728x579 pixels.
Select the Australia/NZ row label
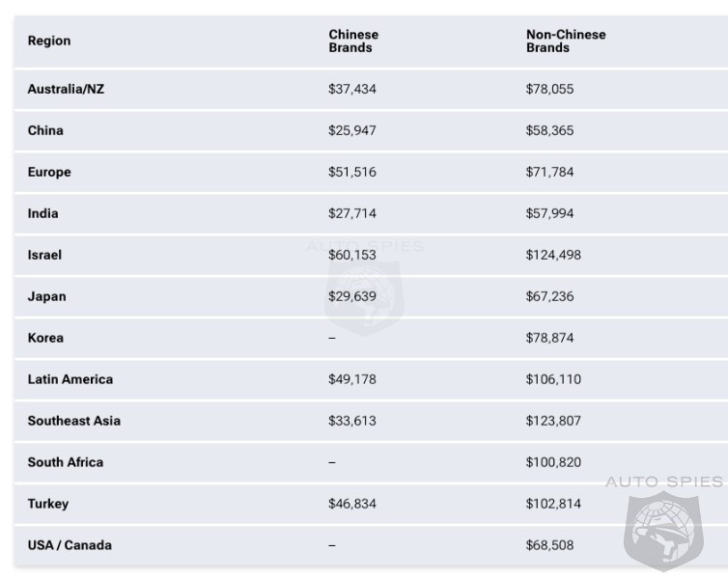(66, 89)
